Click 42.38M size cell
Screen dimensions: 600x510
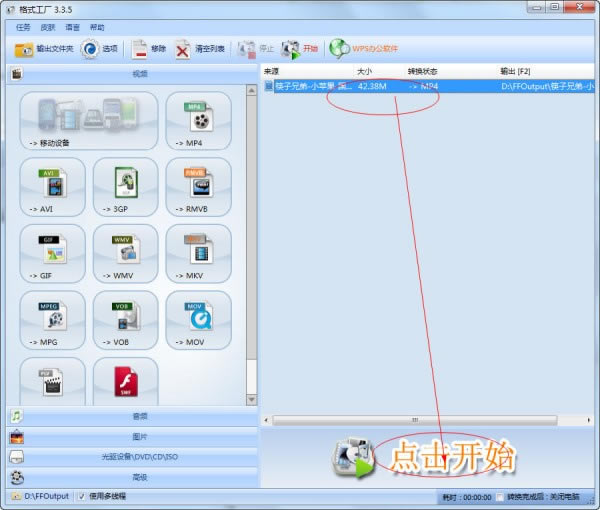(x=372, y=86)
